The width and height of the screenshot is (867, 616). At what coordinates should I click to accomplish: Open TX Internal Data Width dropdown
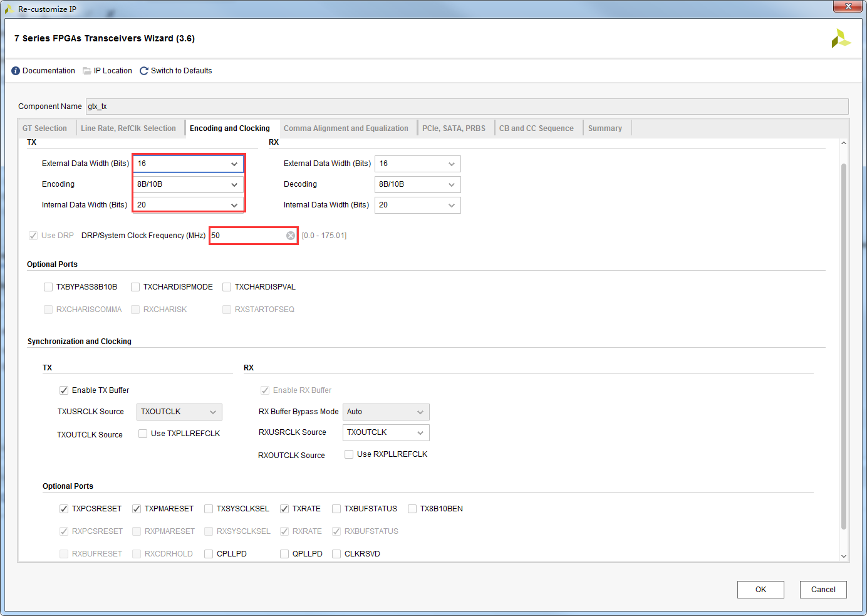coord(188,205)
